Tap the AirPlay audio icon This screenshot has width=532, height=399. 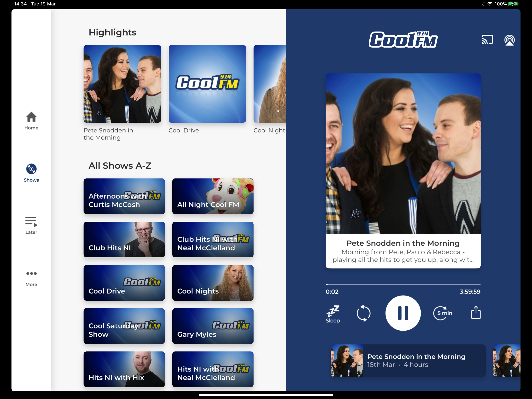point(509,40)
